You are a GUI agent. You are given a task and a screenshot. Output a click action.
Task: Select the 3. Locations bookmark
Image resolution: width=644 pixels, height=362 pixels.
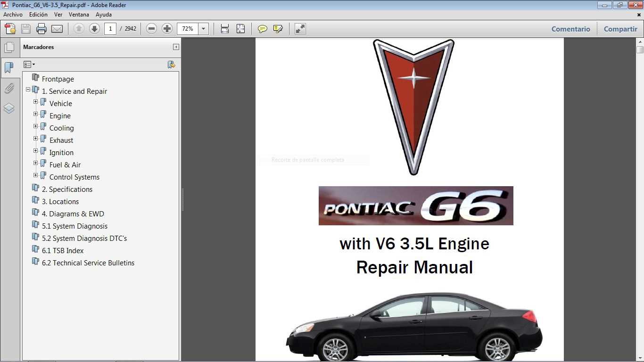[x=60, y=202]
